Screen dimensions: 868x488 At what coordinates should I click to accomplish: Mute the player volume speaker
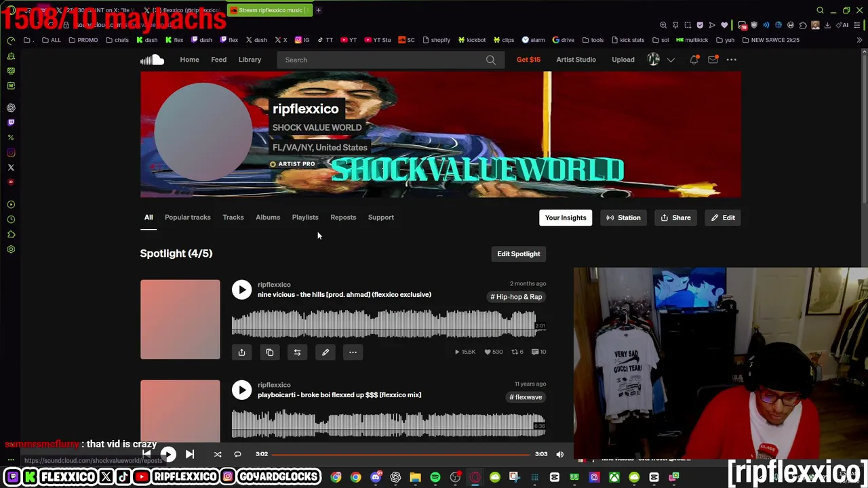click(559, 454)
